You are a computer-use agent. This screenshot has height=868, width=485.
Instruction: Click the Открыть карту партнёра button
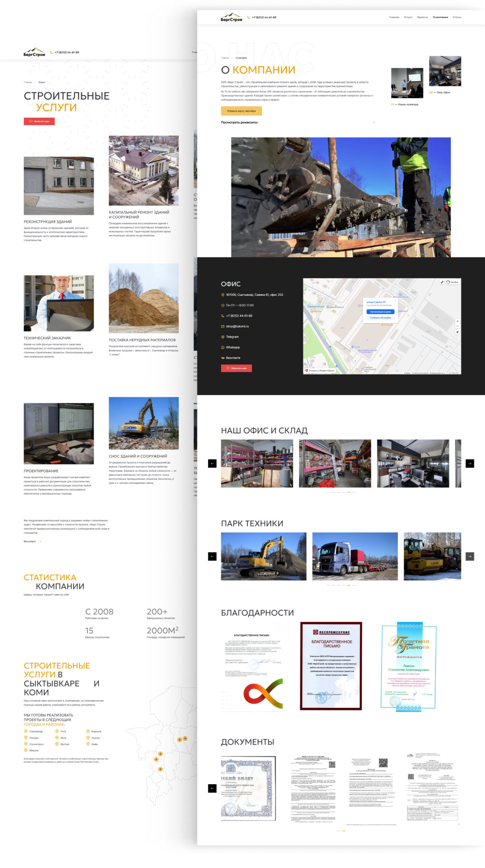241,111
